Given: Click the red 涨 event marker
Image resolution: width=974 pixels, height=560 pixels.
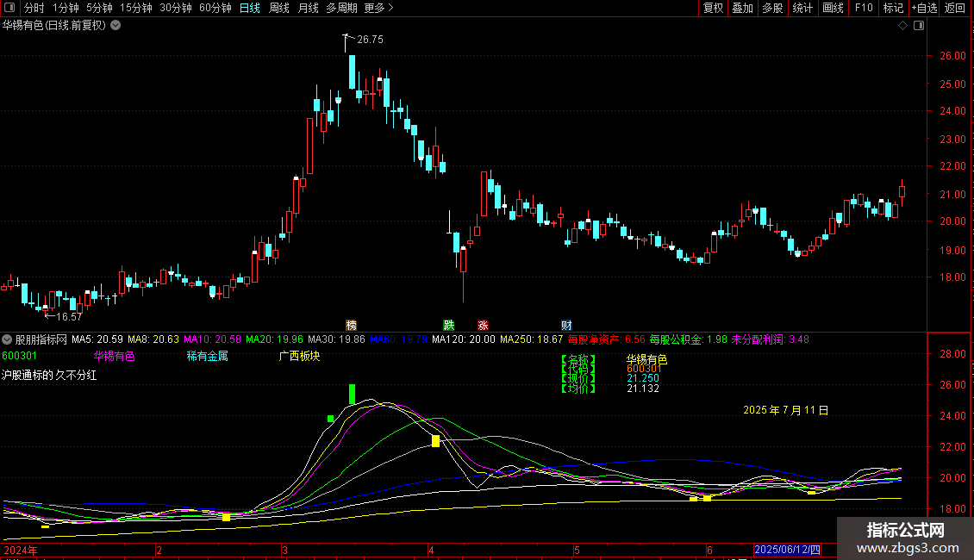Looking at the screenshot, I should click(483, 325).
